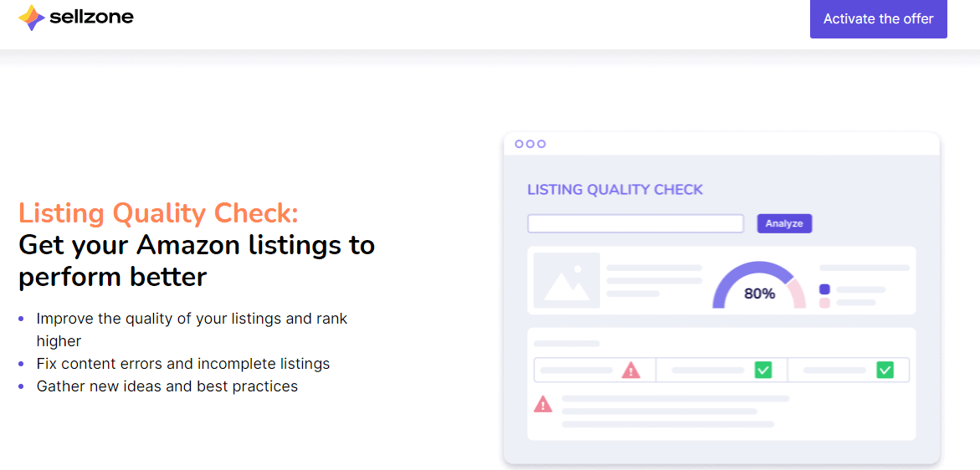Click the first window circle dot
Screen dimensions: 980x470
519,144
